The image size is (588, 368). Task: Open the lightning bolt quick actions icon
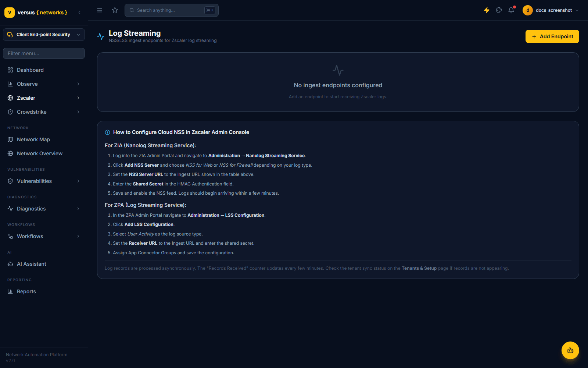pos(487,10)
